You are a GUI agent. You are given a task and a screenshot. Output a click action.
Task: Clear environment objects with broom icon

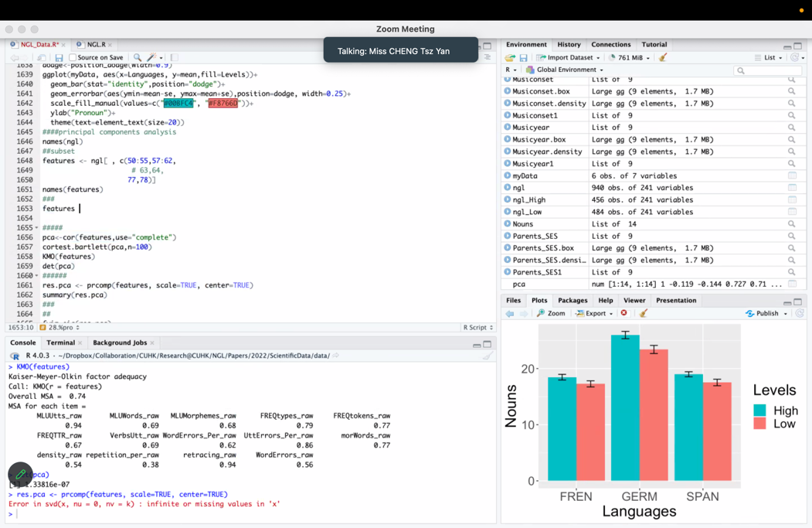pos(663,58)
